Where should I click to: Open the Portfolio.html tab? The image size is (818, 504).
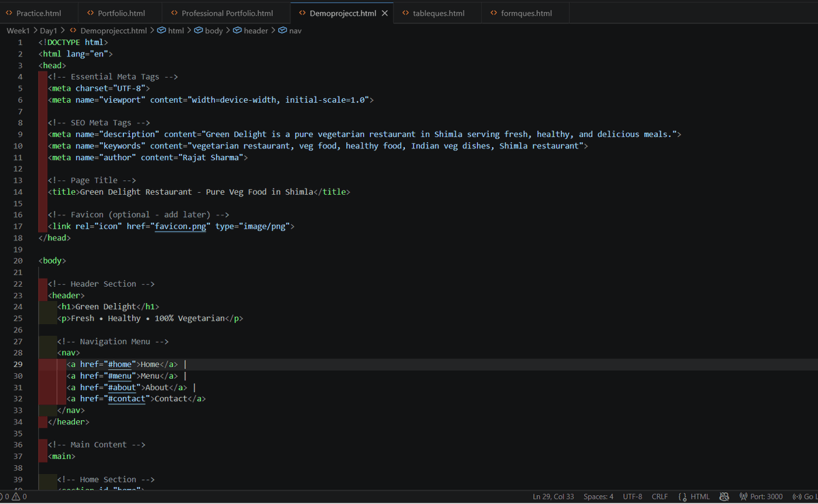click(121, 13)
